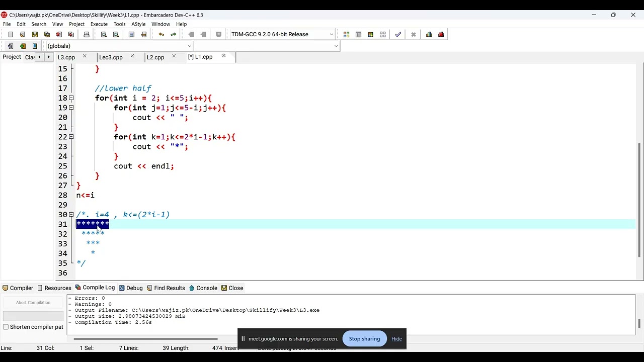Image resolution: width=644 pixels, height=362 pixels.
Task: Open the Execute menu
Action: coord(99,24)
